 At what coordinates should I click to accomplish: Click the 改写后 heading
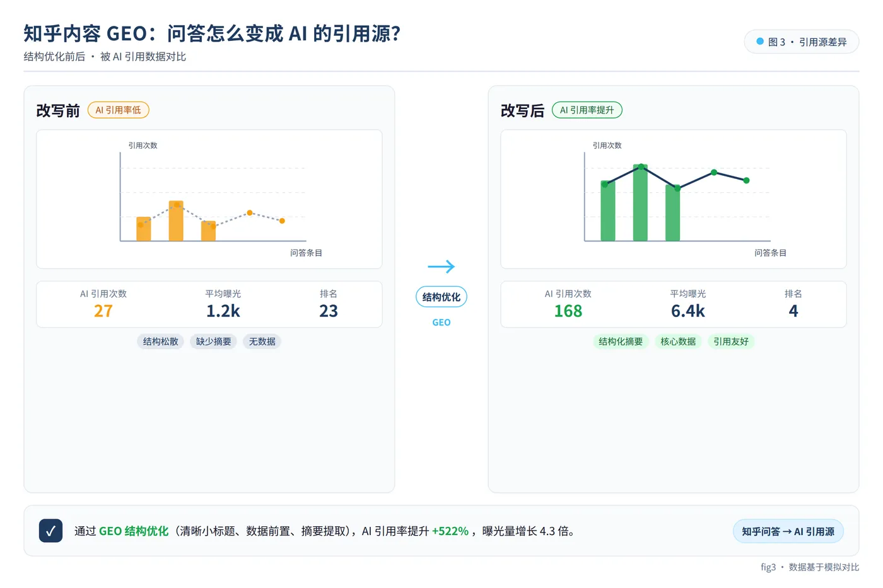click(x=522, y=111)
